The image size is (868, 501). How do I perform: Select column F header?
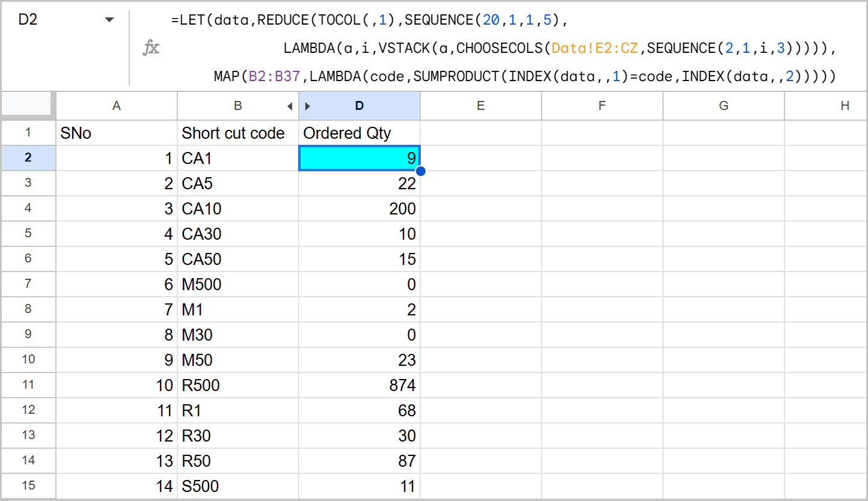pos(602,106)
